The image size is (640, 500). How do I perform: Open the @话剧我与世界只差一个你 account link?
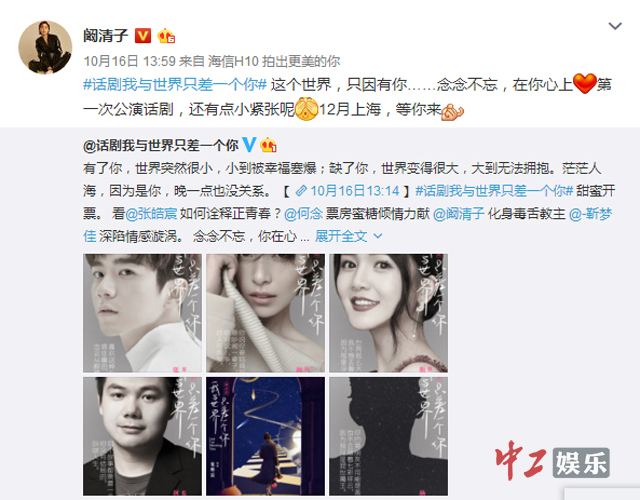coord(161,145)
